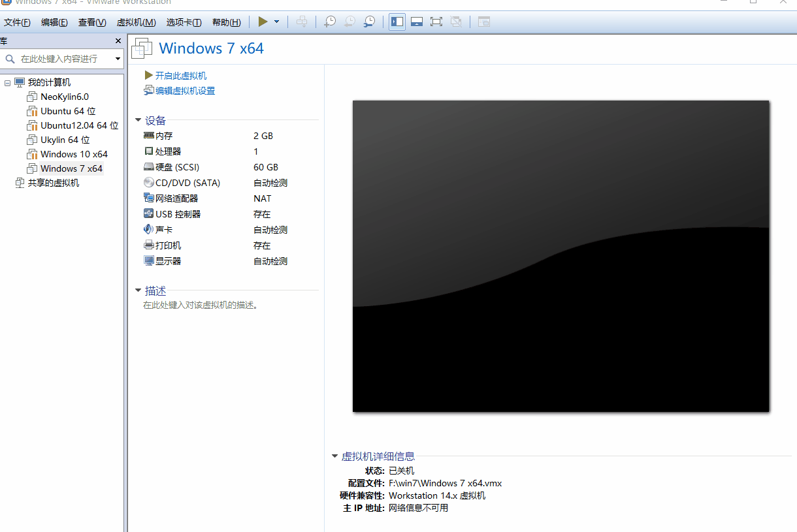The width and height of the screenshot is (797, 532).
Task: Click the 网络适配器 network adapter icon
Action: [x=149, y=198]
